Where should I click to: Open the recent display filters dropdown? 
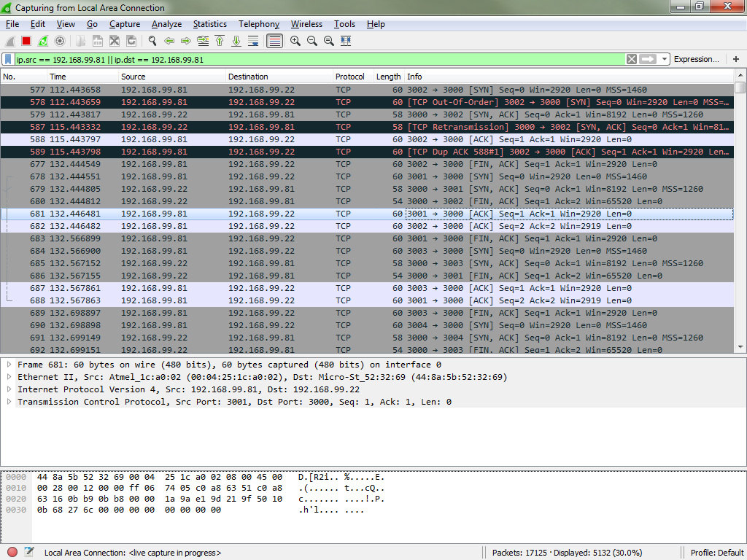(665, 60)
